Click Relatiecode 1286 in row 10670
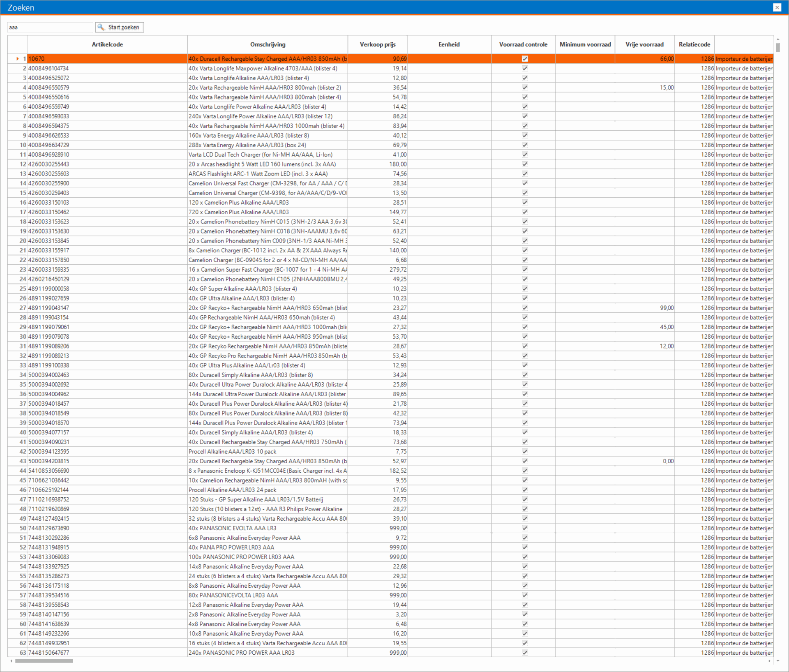The height and width of the screenshot is (672, 789). [707, 59]
